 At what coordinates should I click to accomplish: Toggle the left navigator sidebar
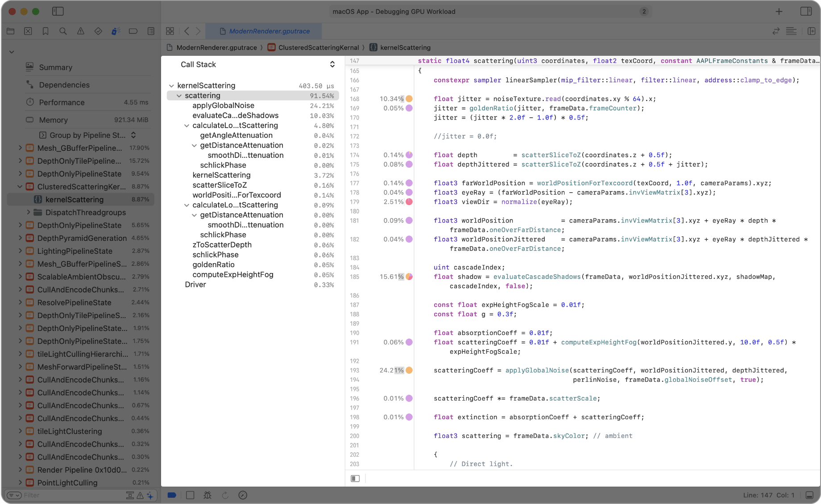(58, 12)
